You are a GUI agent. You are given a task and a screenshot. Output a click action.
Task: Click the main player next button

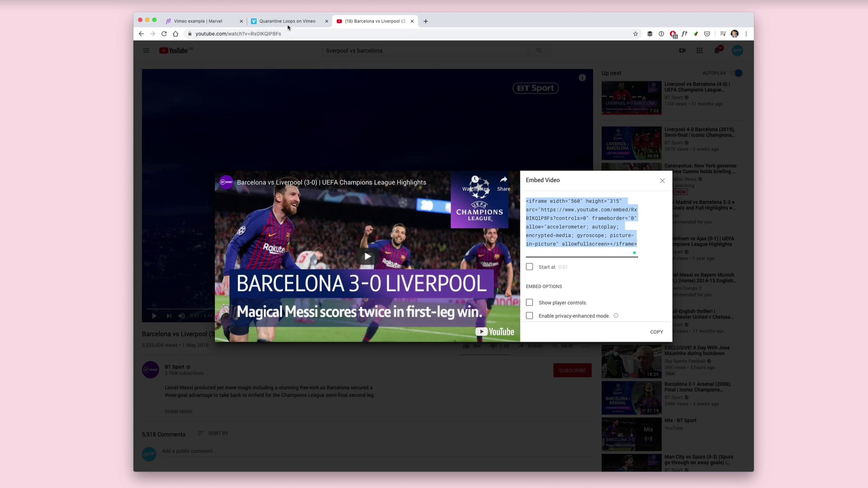[169, 316]
